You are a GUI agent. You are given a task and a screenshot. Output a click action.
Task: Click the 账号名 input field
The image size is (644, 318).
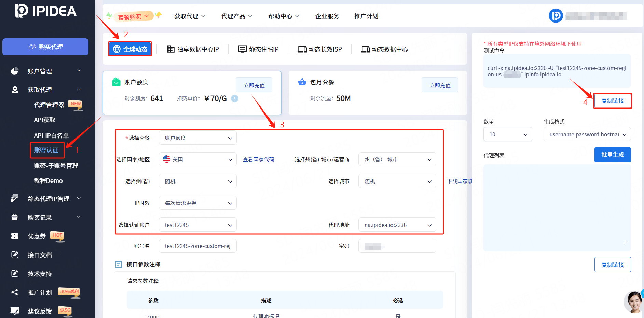pyautogui.click(x=198, y=246)
